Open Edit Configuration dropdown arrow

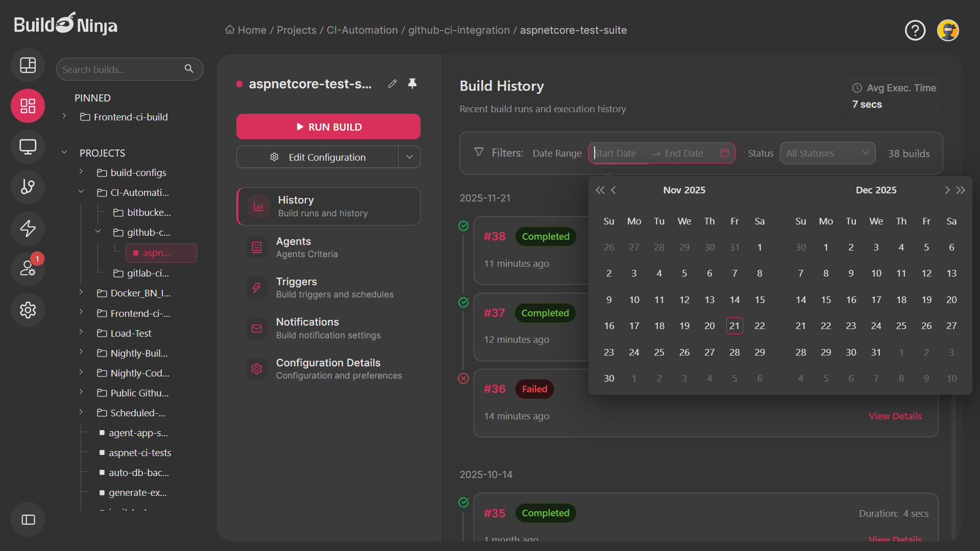point(409,157)
